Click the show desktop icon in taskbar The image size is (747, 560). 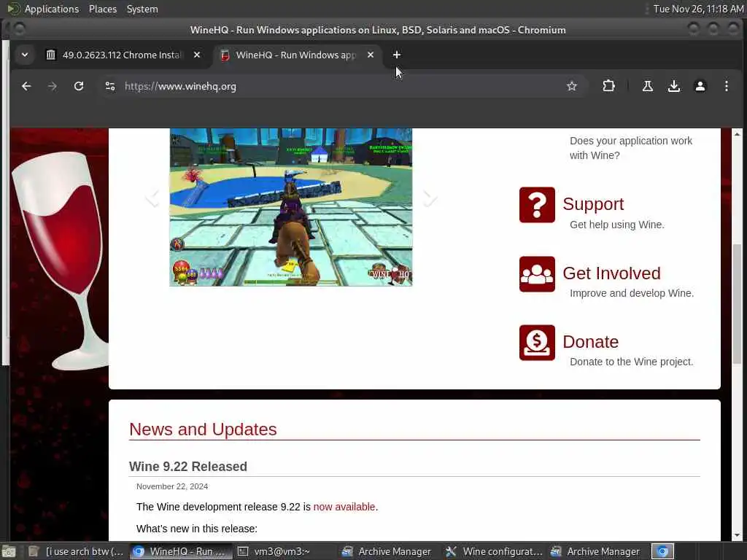pyautogui.click(x=9, y=551)
